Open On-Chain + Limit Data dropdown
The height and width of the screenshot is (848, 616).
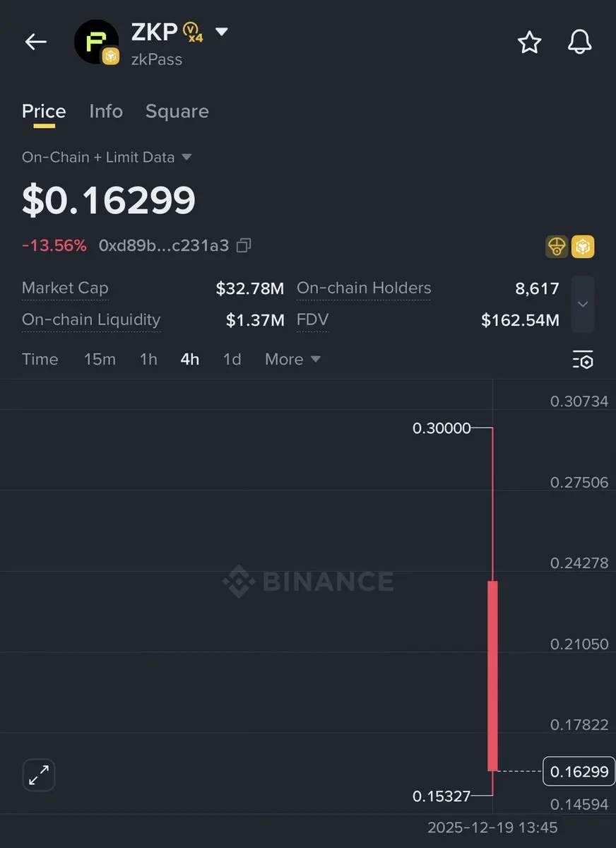click(x=186, y=157)
